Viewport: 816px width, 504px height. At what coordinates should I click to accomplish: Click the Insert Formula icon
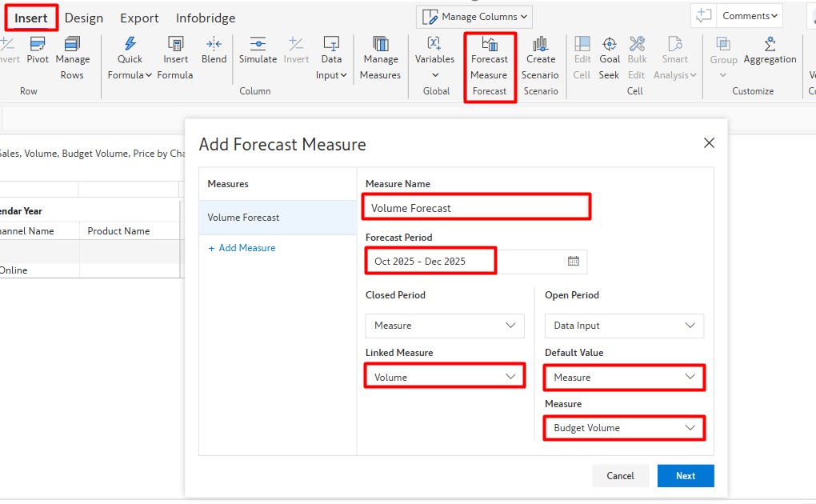click(175, 44)
